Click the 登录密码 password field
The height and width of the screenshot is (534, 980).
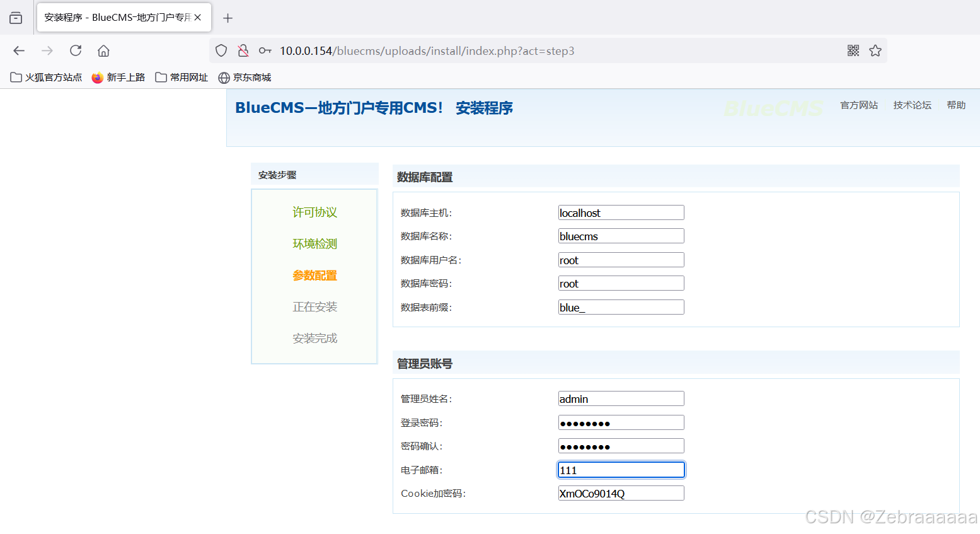click(621, 422)
